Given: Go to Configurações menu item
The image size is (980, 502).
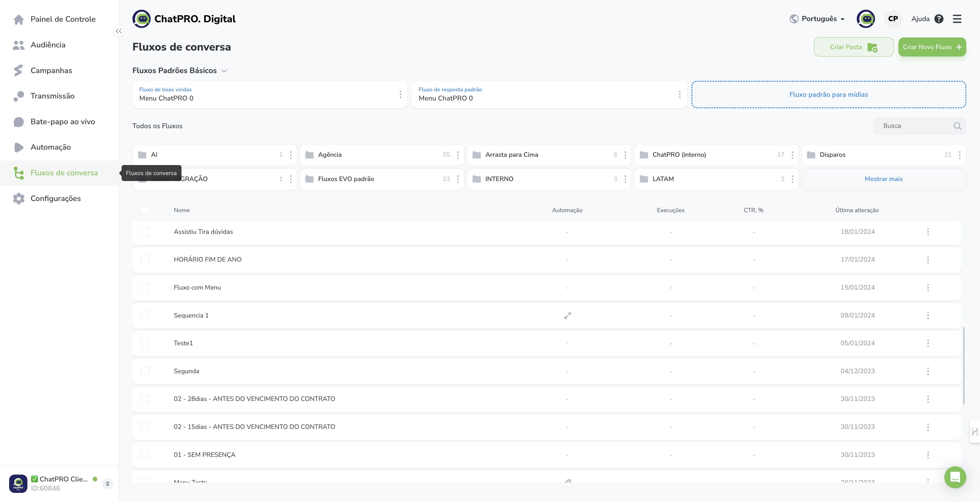Looking at the screenshot, I should click(x=59, y=199).
